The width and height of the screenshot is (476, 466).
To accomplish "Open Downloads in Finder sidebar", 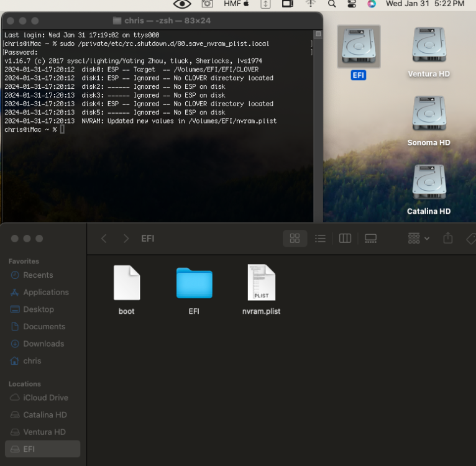I will coord(43,344).
